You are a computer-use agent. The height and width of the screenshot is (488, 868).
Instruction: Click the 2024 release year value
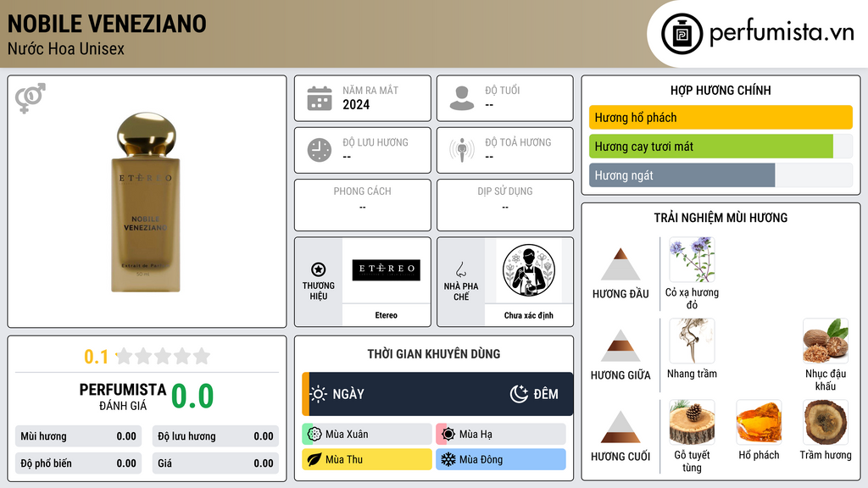pos(356,104)
